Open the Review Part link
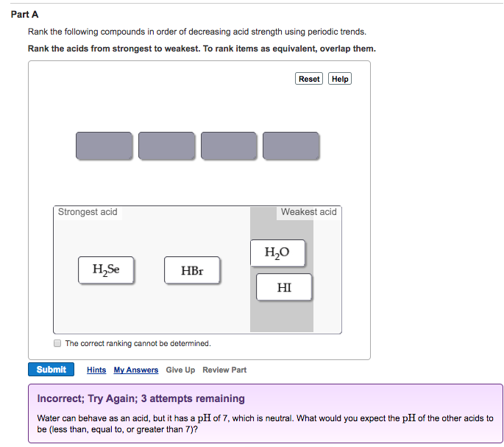504x447 pixels. [224, 370]
